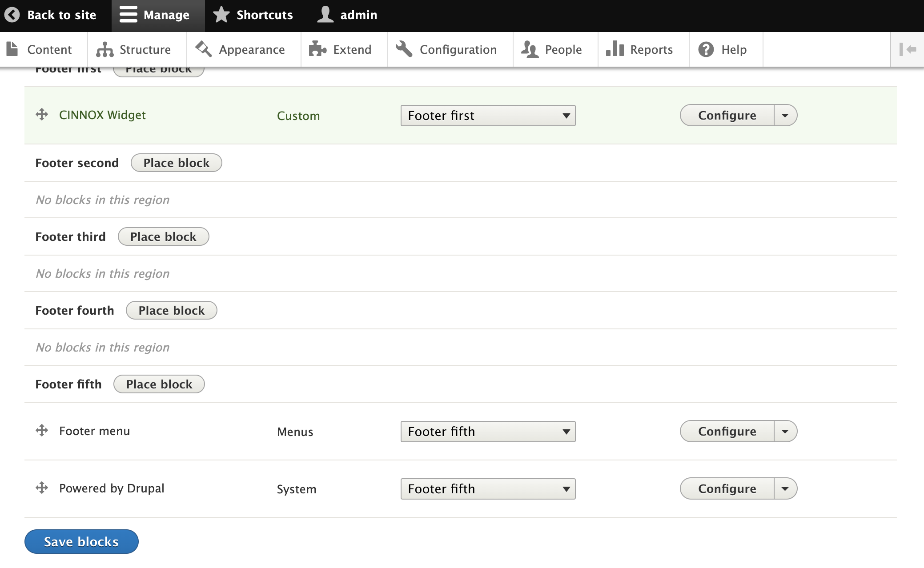The image size is (924, 568).
Task: Open region dropdown for CINNOX Widget
Action: (x=488, y=116)
